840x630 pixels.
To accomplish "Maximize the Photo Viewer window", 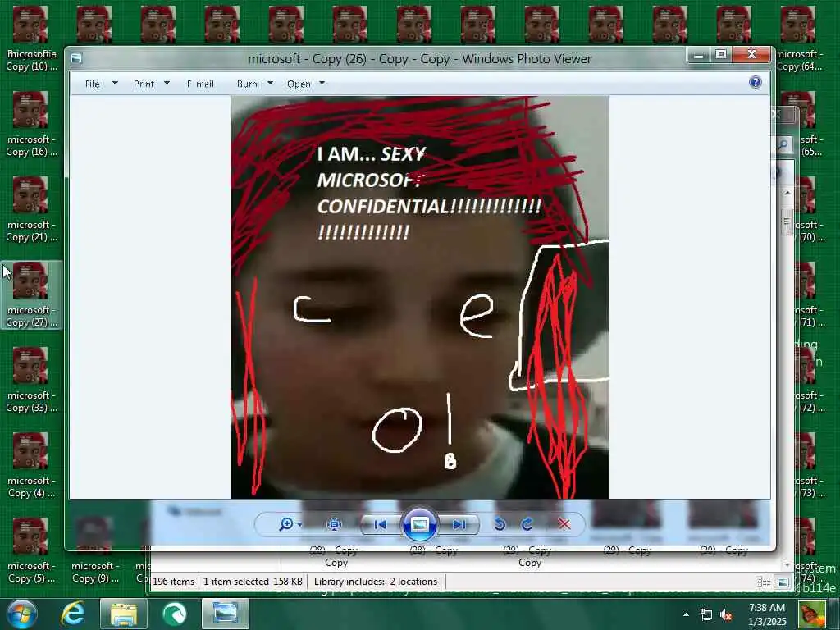I will click(721, 55).
